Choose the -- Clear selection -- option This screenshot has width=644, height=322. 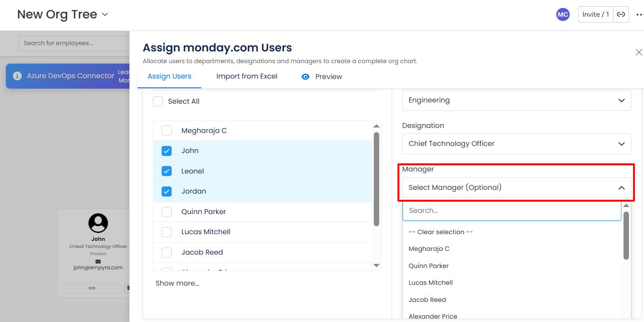tap(441, 232)
